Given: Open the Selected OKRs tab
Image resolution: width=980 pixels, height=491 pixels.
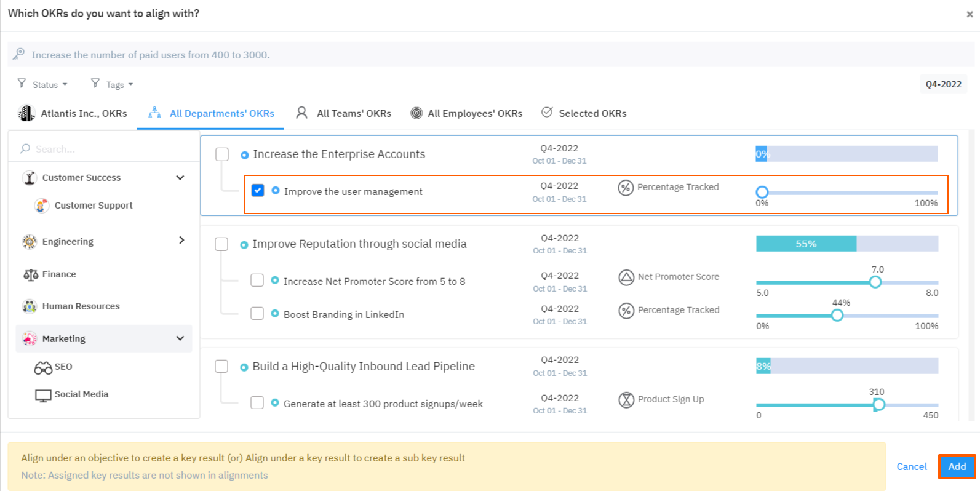Looking at the screenshot, I should (x=584, y=113).
